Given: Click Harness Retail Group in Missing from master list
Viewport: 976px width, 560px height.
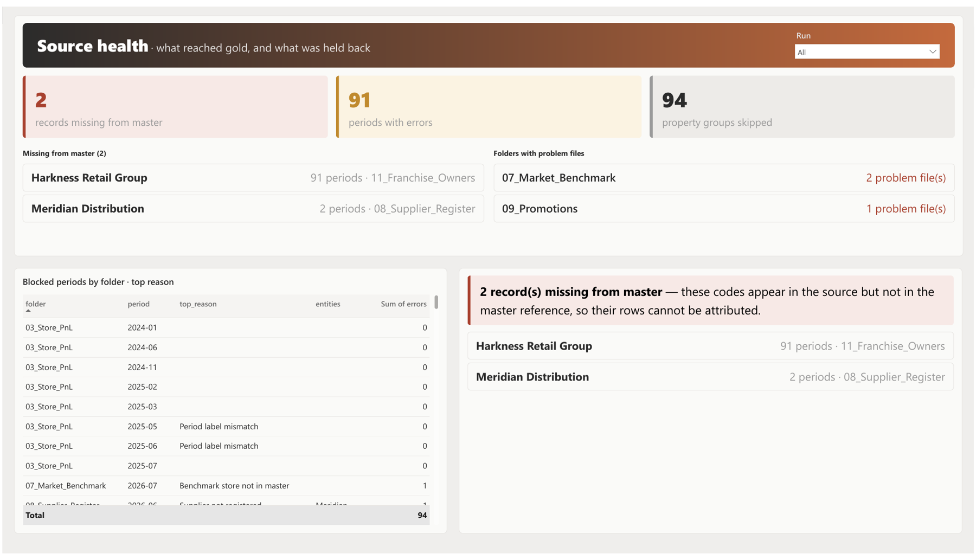Looking at the screenshot, I should click(x=253, y=178).
